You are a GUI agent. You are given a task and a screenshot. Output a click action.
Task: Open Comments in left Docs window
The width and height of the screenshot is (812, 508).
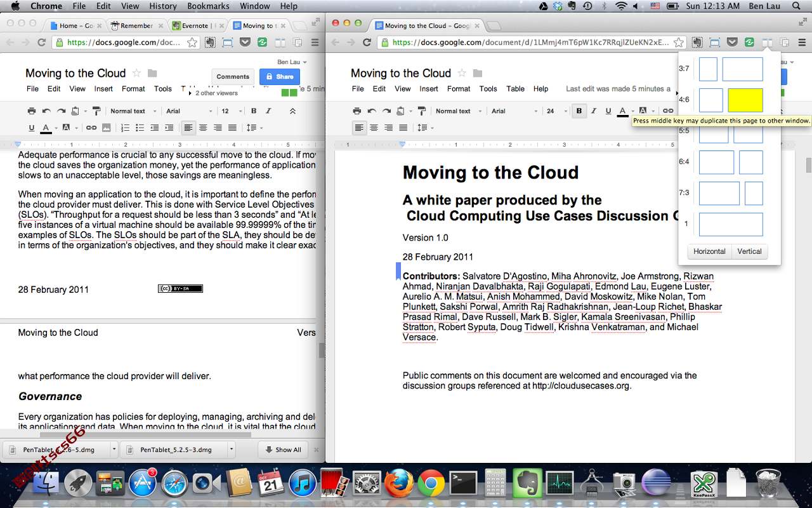click(233, 77)
